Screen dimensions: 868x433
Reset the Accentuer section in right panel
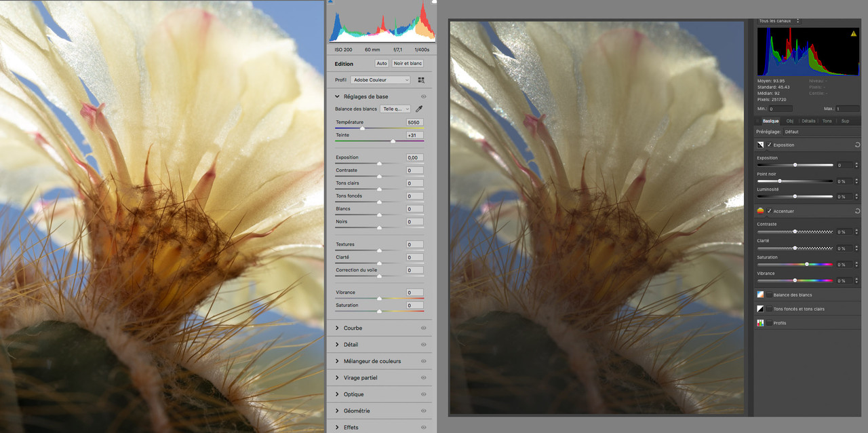pyautogui.click(x=858, y=211)
